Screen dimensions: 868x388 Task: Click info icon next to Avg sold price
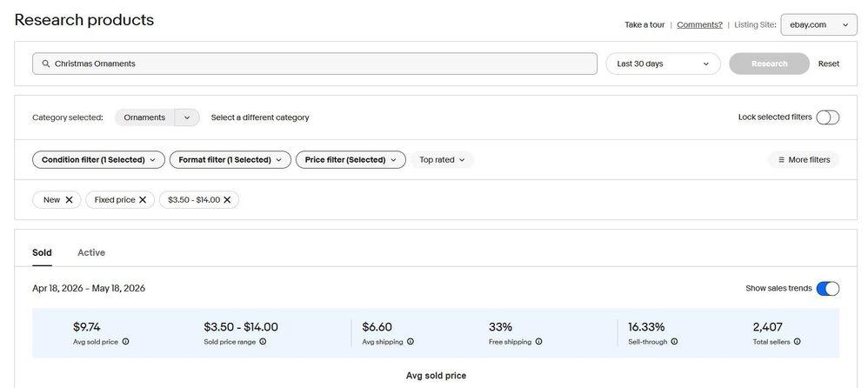[x=125, y=342]
